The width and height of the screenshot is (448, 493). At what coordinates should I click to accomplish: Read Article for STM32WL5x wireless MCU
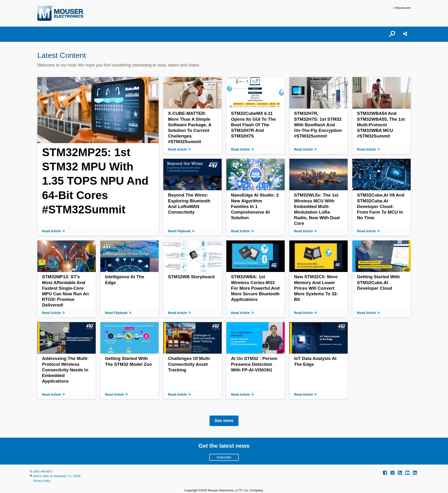pyautogui.click(x=305, y=231)
